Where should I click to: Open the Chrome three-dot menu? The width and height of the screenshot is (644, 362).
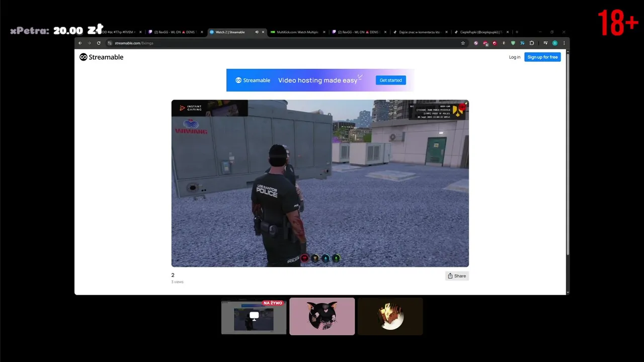coord(564,43)
